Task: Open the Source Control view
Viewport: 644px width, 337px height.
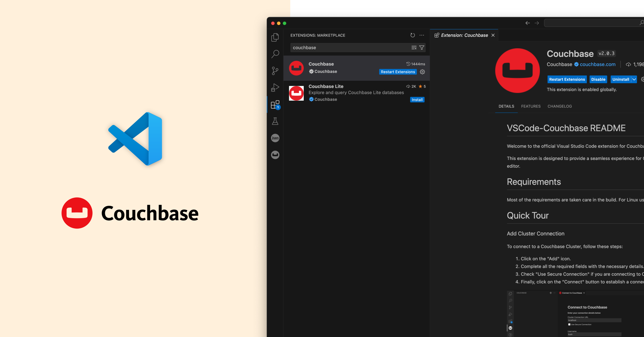Action: pyautogui.click(x=275, y=71)
